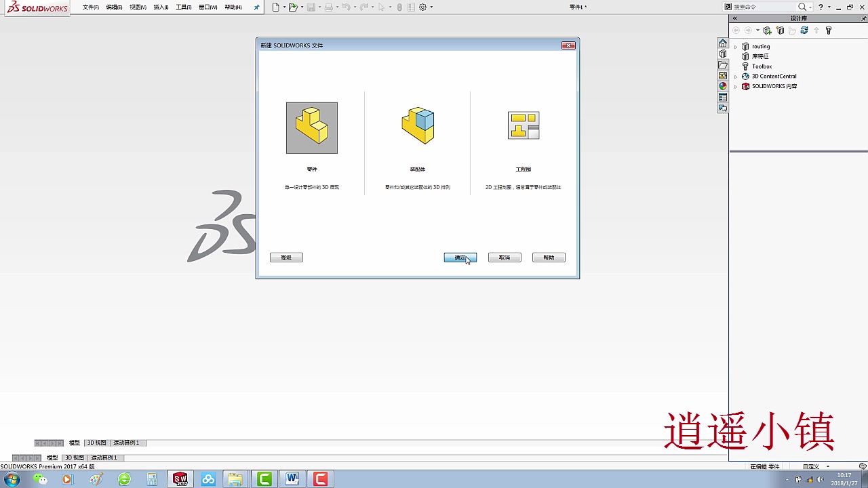868x488 pixels.
Task: Open the search type dropdown arrow
Action: point(810,7)
